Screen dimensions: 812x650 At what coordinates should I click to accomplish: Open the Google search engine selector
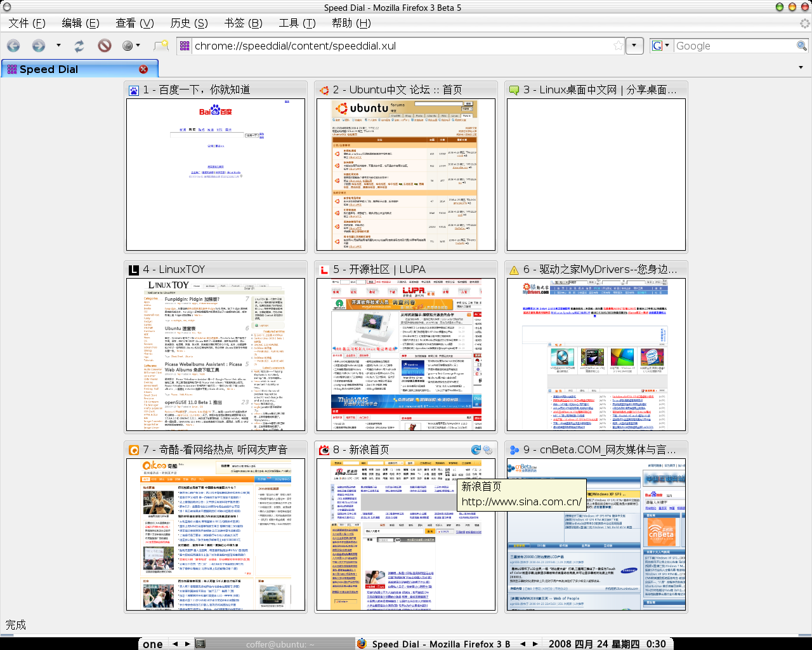point(661,46)
